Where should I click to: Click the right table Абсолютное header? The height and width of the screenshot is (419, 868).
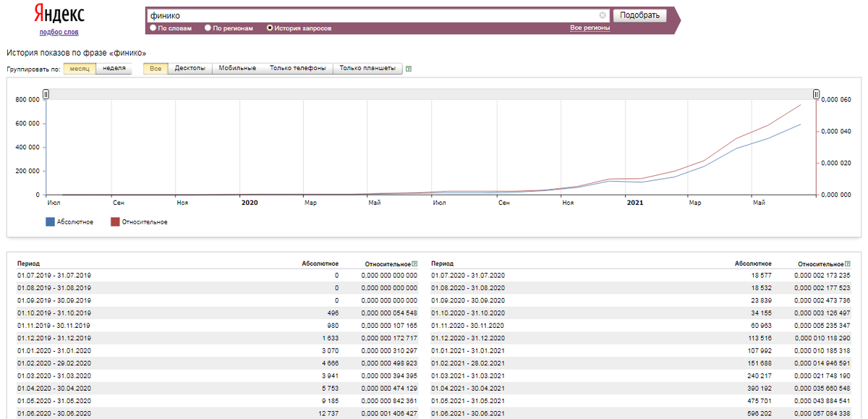coord(753,264)
